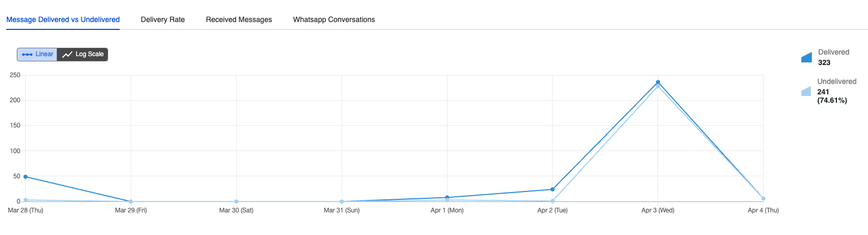Screen dimensions: 868x235
Task: Select Message Delivered vs Undelivered tab
Action: point(63,19)
